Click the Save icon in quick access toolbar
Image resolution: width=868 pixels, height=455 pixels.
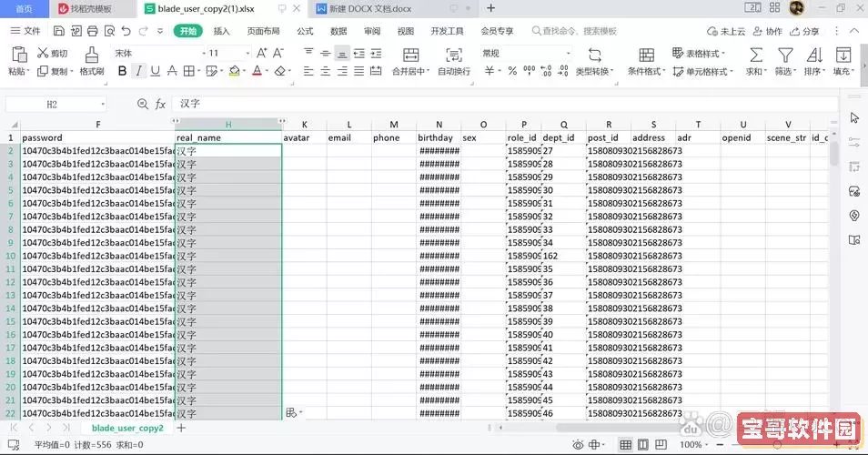tap(56, 31)
